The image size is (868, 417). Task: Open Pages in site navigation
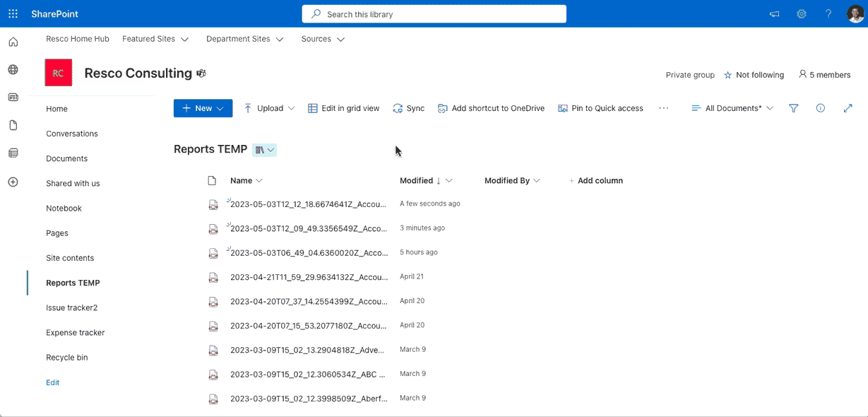coord(57,233)
